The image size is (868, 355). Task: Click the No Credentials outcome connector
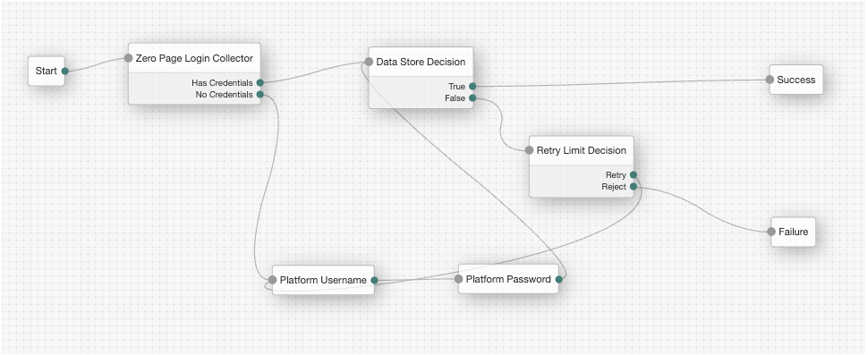click(260, 95)
